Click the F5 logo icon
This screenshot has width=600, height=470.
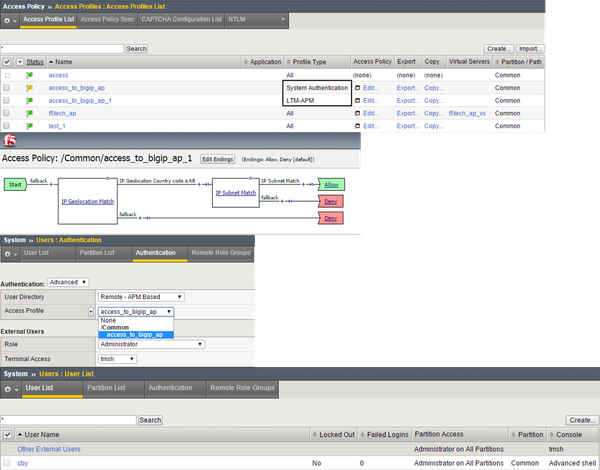pos(10,140)
